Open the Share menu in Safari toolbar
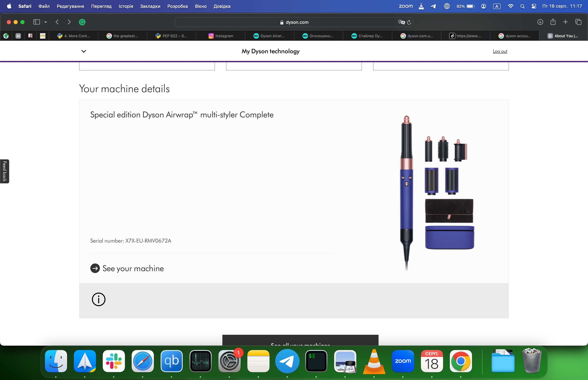The image size is (588, 380). (553, 22)
